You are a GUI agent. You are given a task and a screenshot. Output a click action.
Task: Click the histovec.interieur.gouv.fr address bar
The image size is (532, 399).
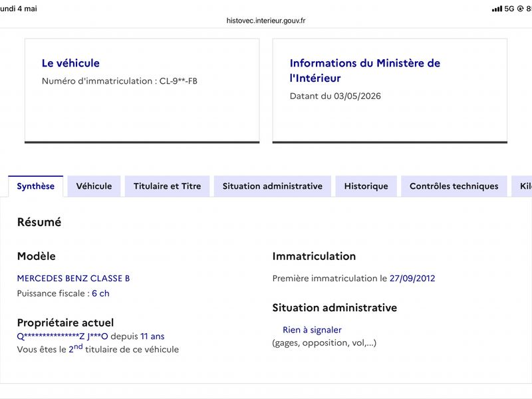point(266,21)
